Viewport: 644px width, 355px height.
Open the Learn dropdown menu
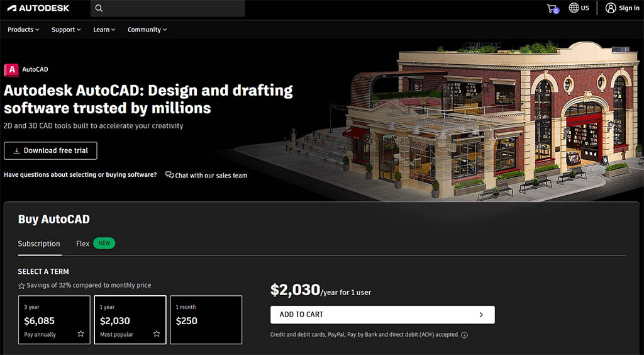104,30
